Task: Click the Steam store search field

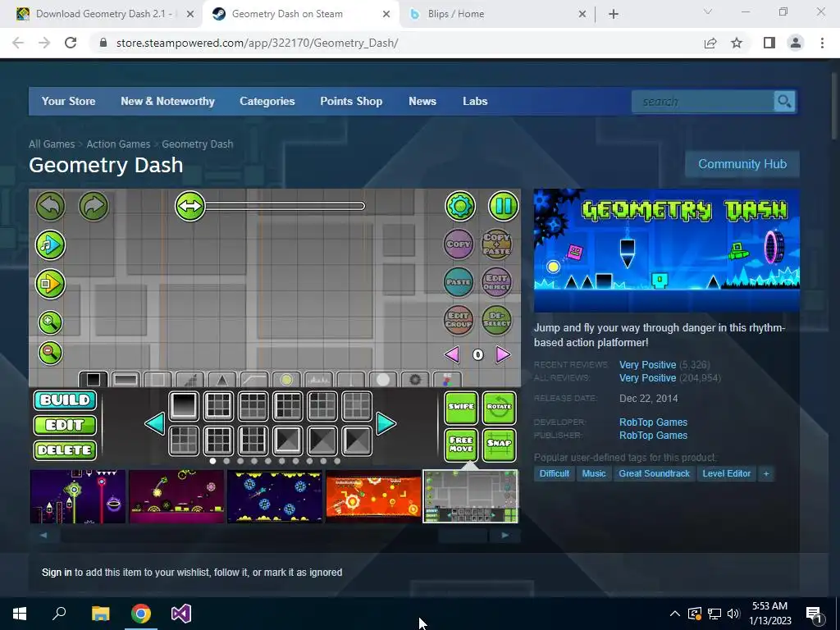Action: coord(702,101)
